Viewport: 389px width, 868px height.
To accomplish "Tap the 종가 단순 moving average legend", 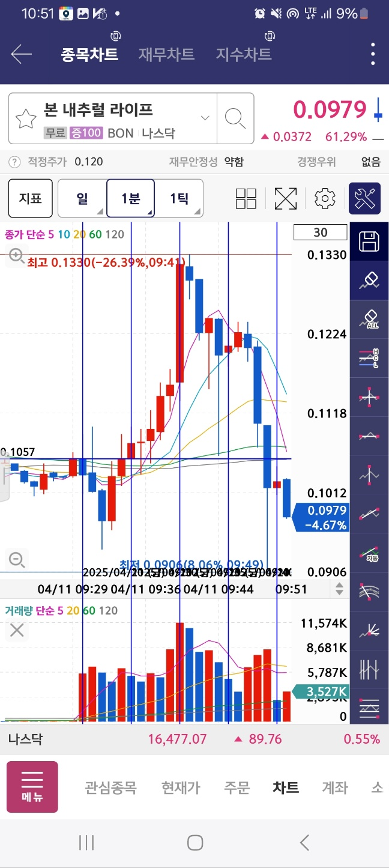I will (64, 234).
